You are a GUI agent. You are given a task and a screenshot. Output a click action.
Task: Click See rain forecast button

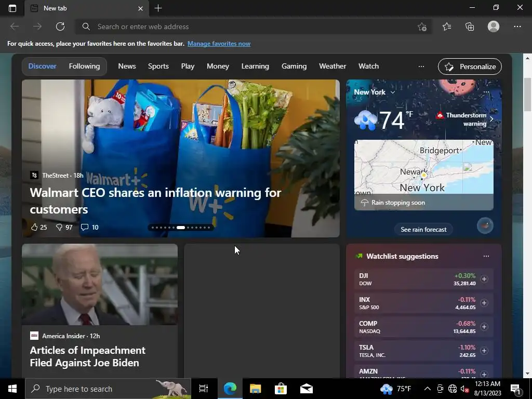423,229
